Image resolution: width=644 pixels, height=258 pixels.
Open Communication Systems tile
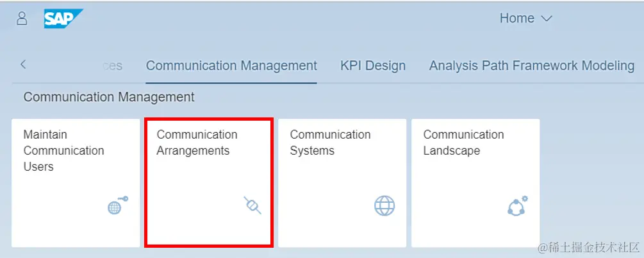click(x=342, y=183)
